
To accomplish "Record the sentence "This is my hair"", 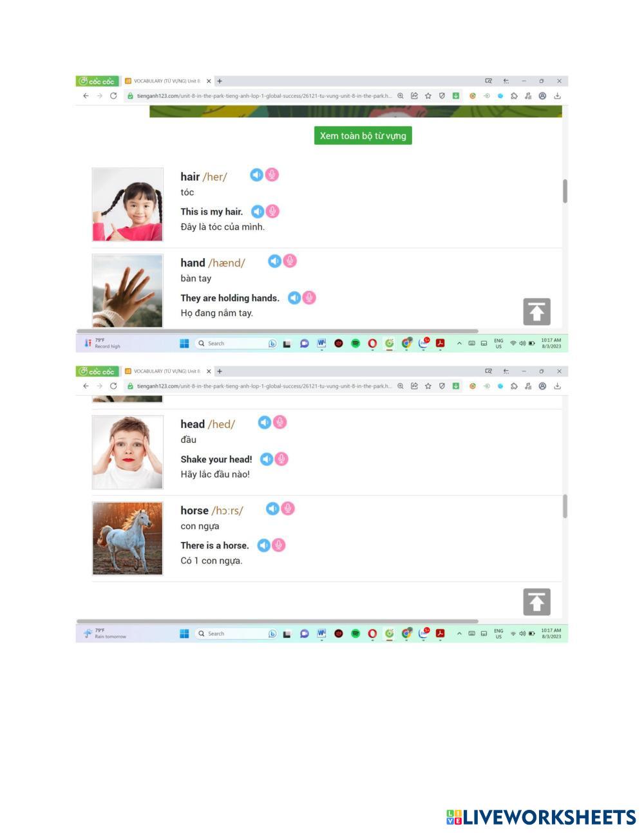I will tap(272, 211).
